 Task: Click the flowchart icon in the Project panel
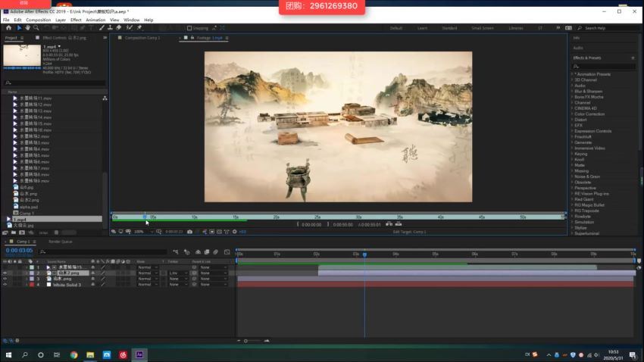coord(105,98)
